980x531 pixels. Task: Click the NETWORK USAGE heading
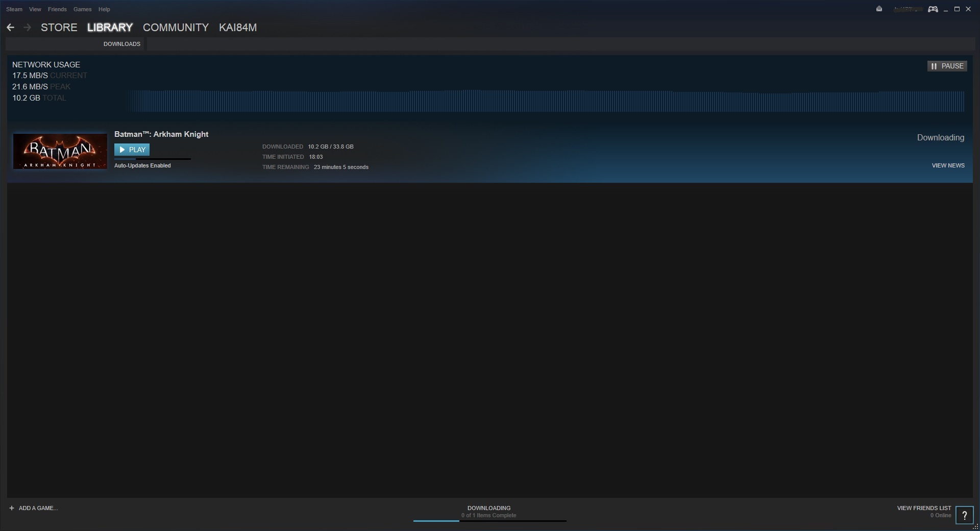point(46,65)
